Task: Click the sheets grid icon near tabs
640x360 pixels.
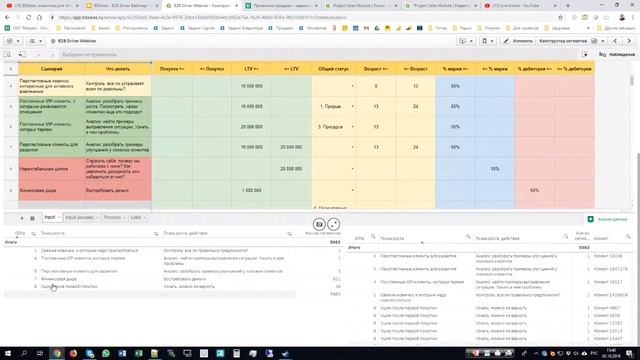Action: (32, 218)
